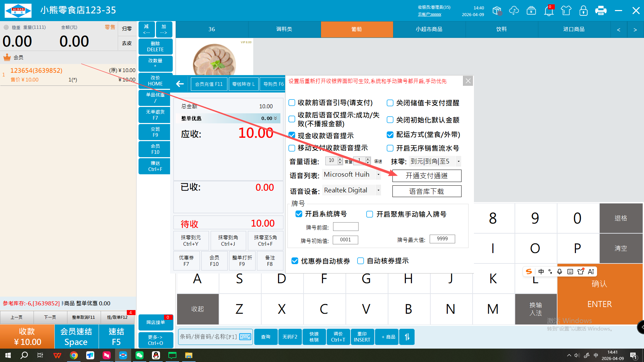Viewport: 644px width, 362px height.
Task: Open the 语音设备 device dropdown
Action: tap(378, 190)
